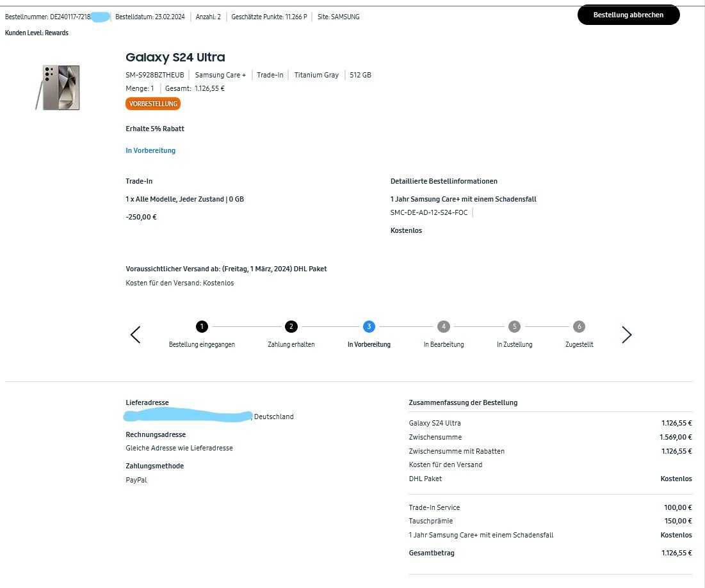Click the Titanium Gray color tag

point(316,75)
